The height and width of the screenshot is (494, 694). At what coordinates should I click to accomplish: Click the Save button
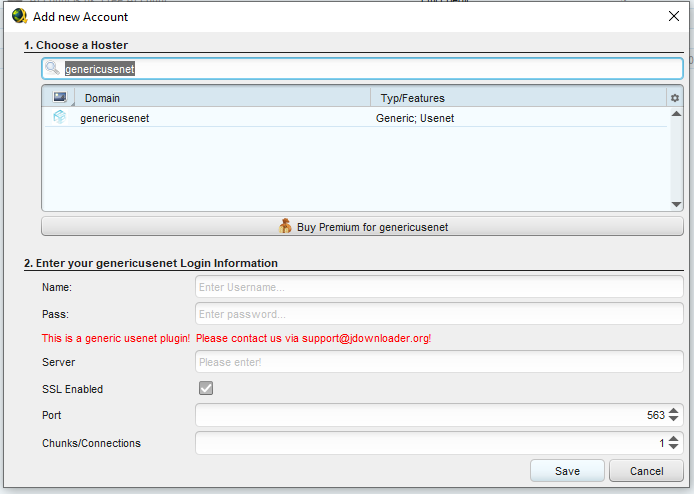tap(567, 471)
